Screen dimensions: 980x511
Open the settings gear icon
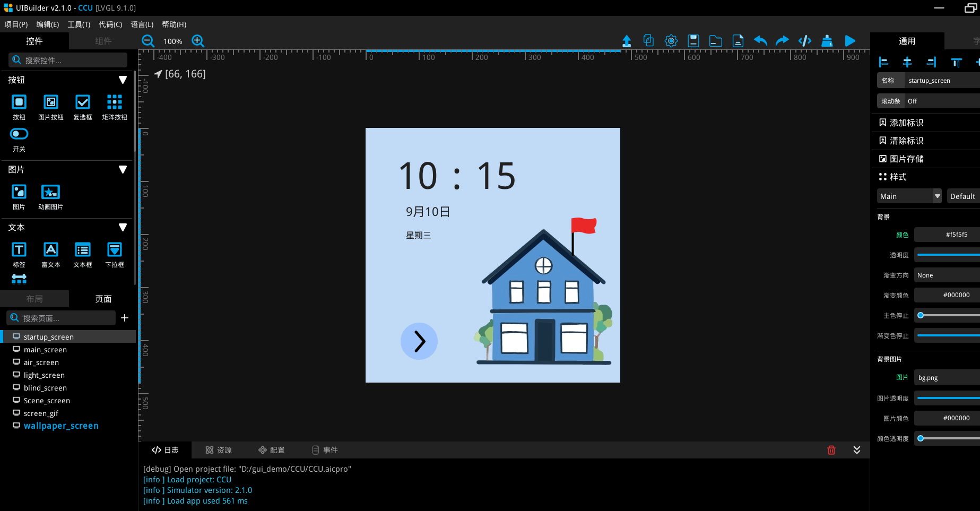pos(671,41)
